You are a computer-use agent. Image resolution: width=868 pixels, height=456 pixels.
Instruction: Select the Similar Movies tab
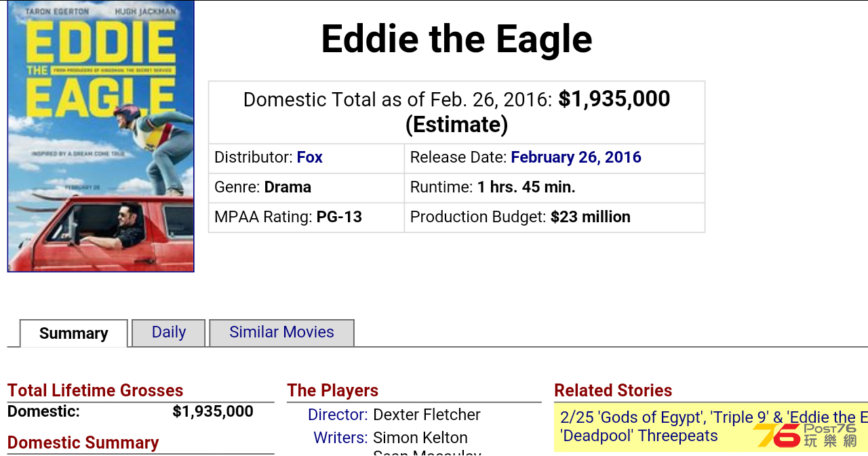click(x=281, y=333)
